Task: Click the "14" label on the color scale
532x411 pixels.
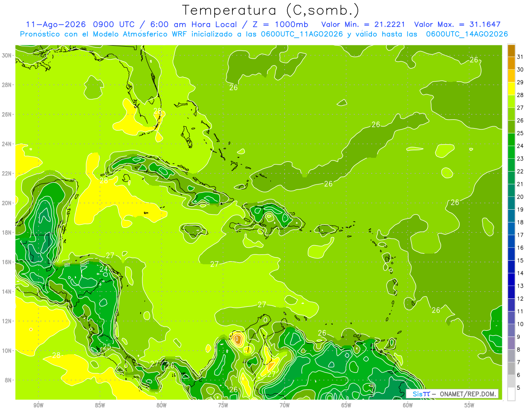Action: pos(520,273)
